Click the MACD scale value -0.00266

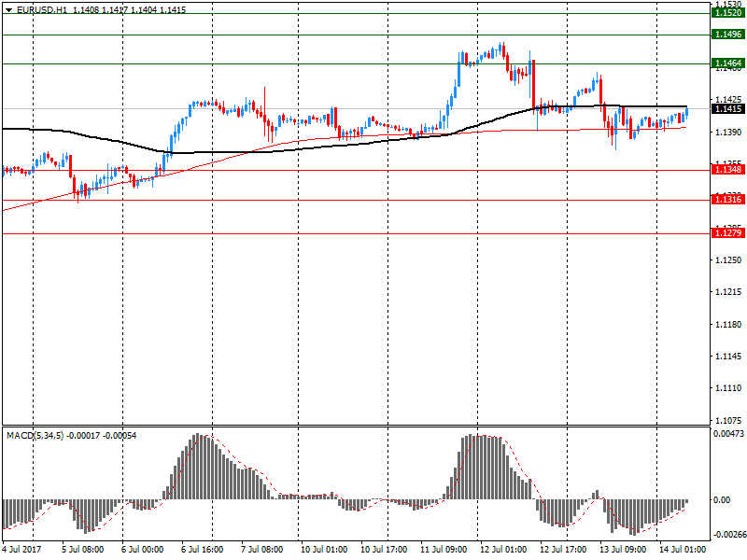pyautogui.click(x=729, y=535)
